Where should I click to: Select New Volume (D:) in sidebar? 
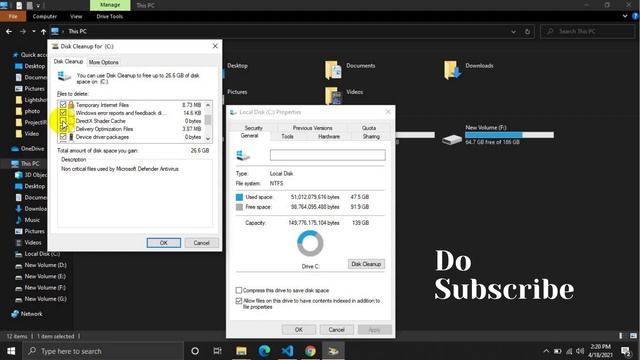tap(41, 265)
